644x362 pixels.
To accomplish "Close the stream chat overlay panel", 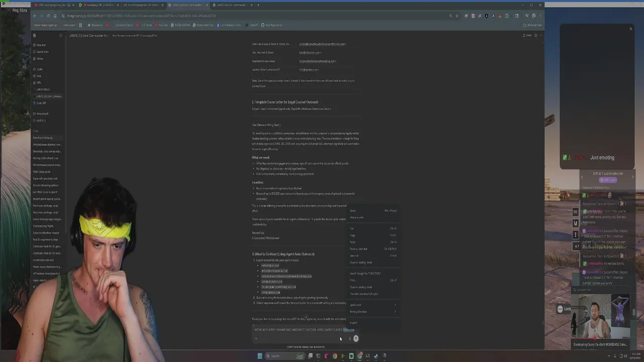I will click(x=630, y=29).
